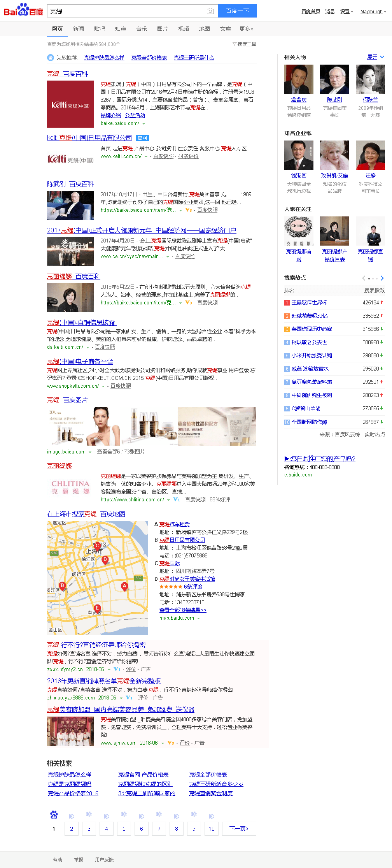This screenshot has height=868, width=392.
Task: Click the Baidu logo
Action: 23,10
